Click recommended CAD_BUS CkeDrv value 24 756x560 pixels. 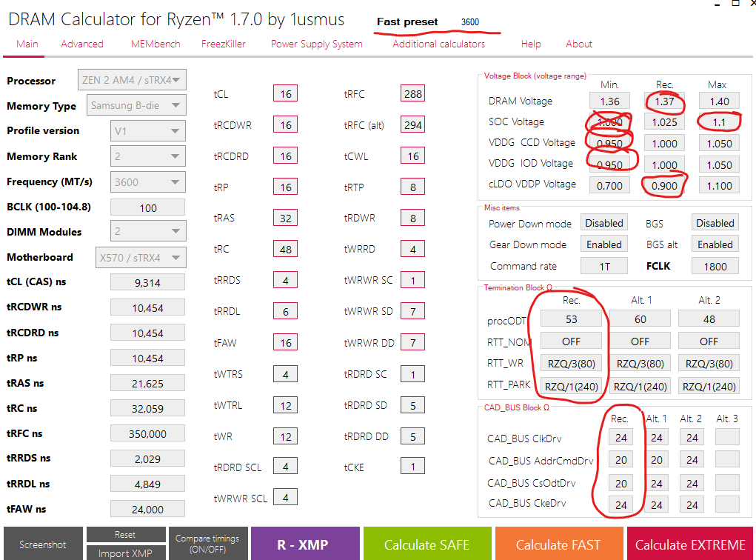pyautogui.click(x=620, y=504)
